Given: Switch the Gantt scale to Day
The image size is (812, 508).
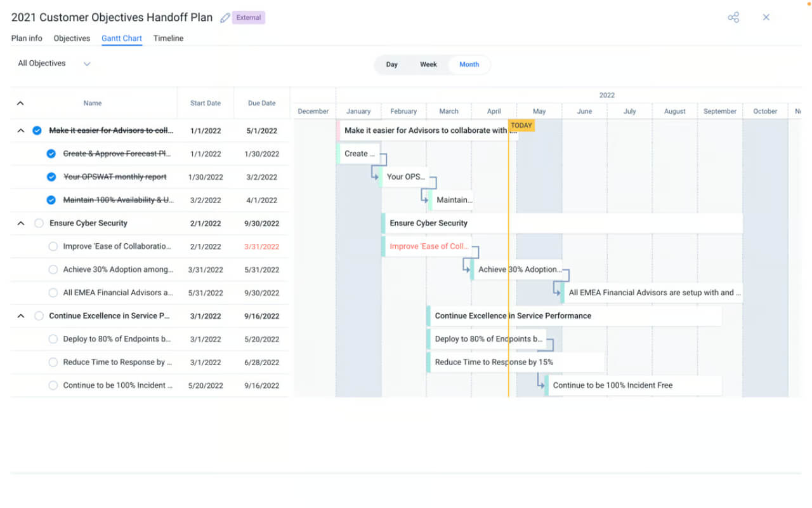Looking at the screenshot, I should 392,64.
